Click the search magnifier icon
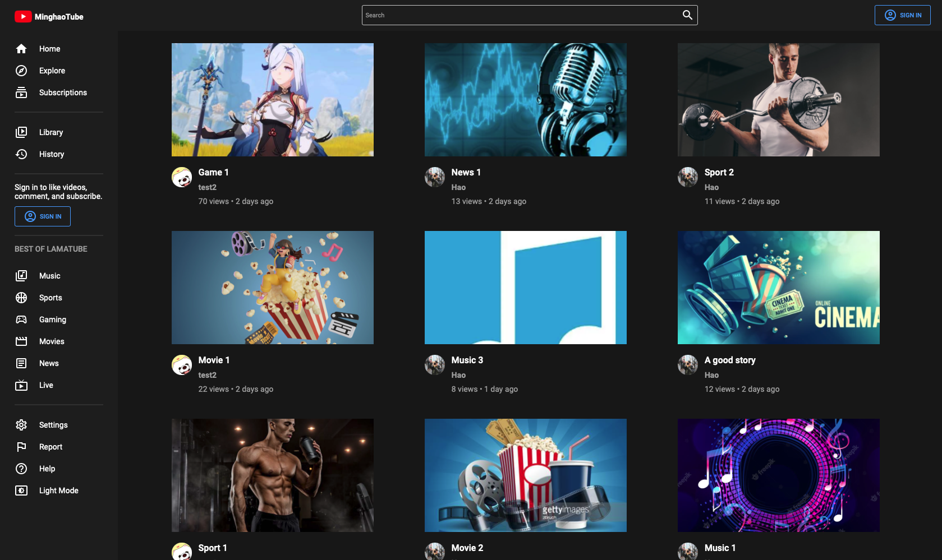942x560 pixels. (x=687, y=15)
